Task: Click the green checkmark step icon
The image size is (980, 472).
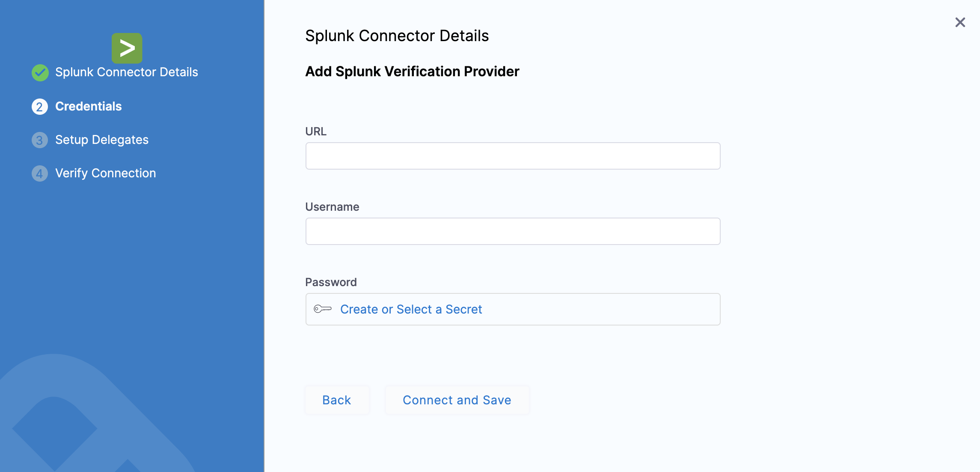Action: 40,72
